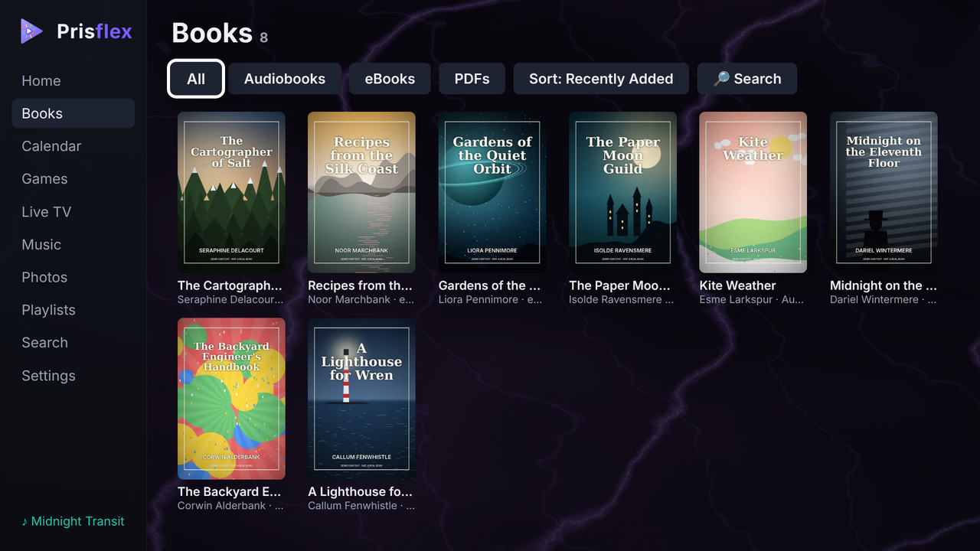Click the Kite Weather title text
Screen dimensions: 980x551
pyautogui.click(x=738, y=285)
